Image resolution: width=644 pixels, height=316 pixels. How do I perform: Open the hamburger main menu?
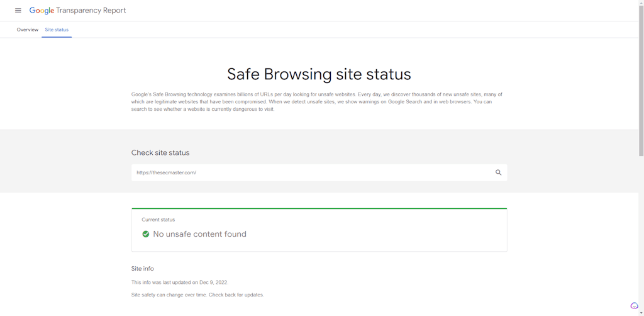point(18,10)
